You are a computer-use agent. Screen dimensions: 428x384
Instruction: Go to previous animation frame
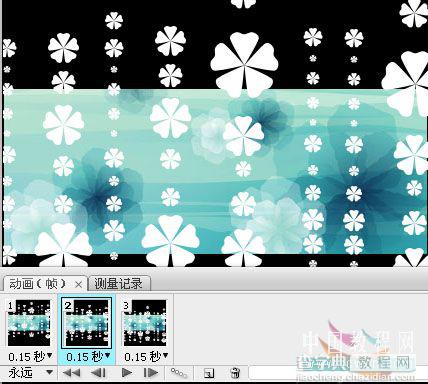[98, 372]
